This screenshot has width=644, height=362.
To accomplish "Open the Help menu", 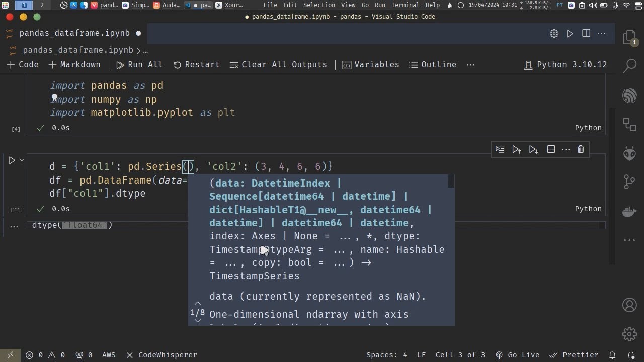I will click(x=433, y=5).
